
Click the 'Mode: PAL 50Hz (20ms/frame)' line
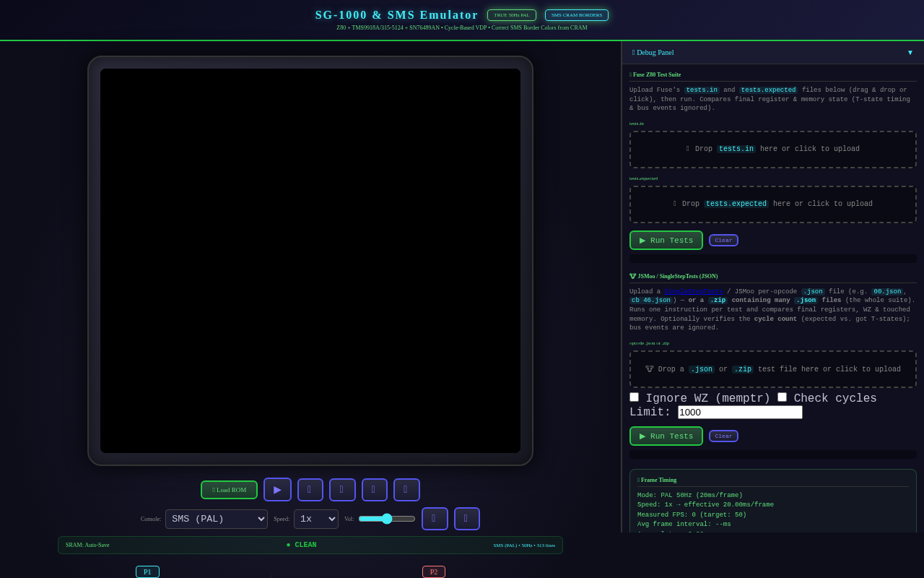[x=690, y=496]
